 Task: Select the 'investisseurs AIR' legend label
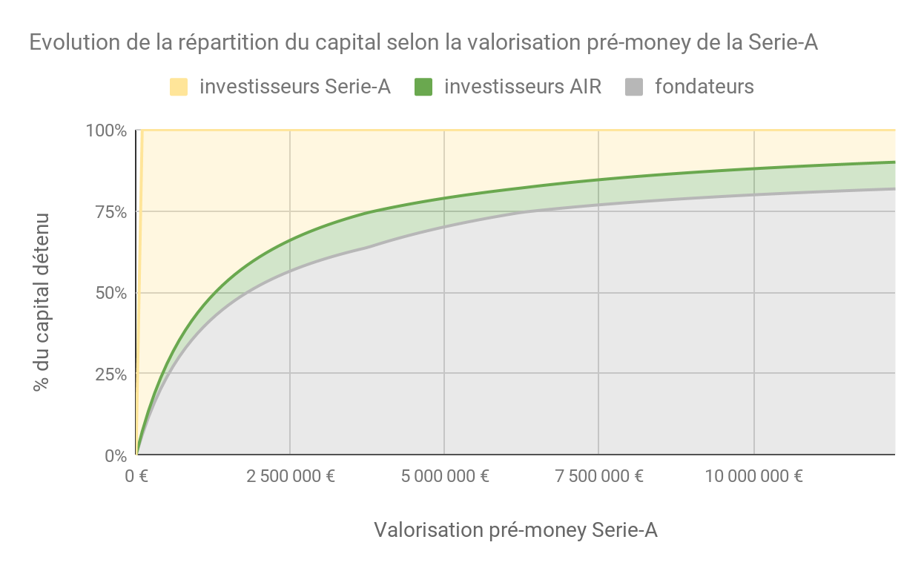click(523, 87)
